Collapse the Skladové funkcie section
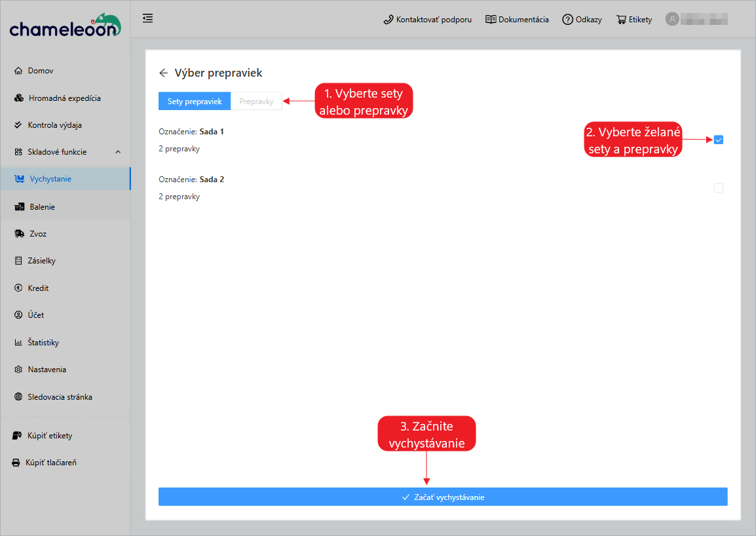This screenshot has width=756, height=536. pos(118,152)
